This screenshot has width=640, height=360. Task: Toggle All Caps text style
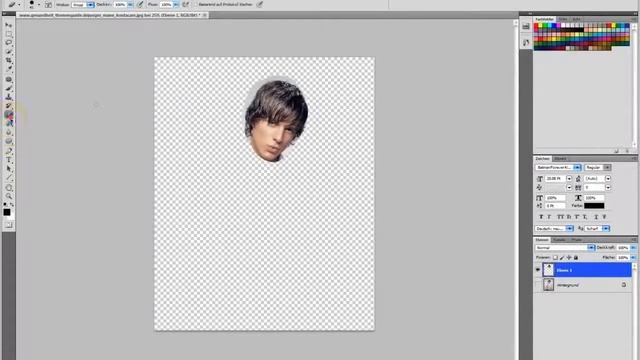(x=560, y=217)
